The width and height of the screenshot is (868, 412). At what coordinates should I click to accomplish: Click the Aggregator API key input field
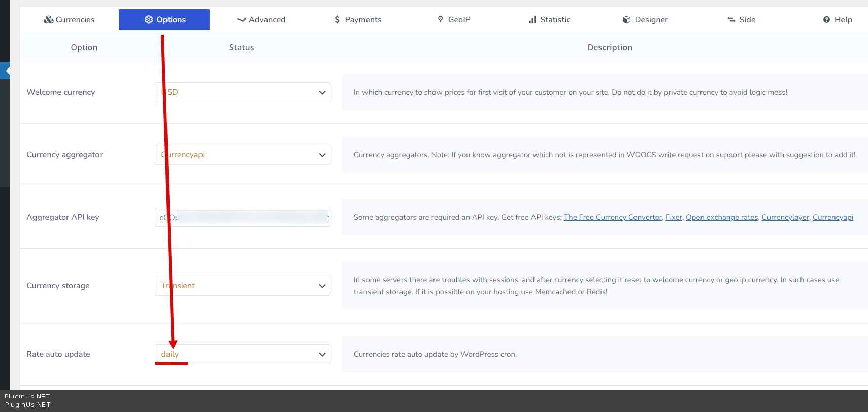click(243, 217)
